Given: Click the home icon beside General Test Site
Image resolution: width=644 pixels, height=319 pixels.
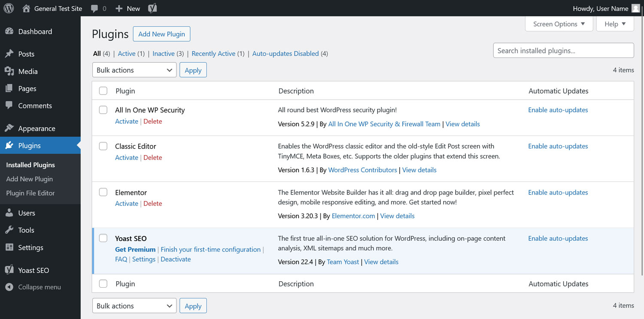Looking at the screenshot, I should click(x=26, y=8).
